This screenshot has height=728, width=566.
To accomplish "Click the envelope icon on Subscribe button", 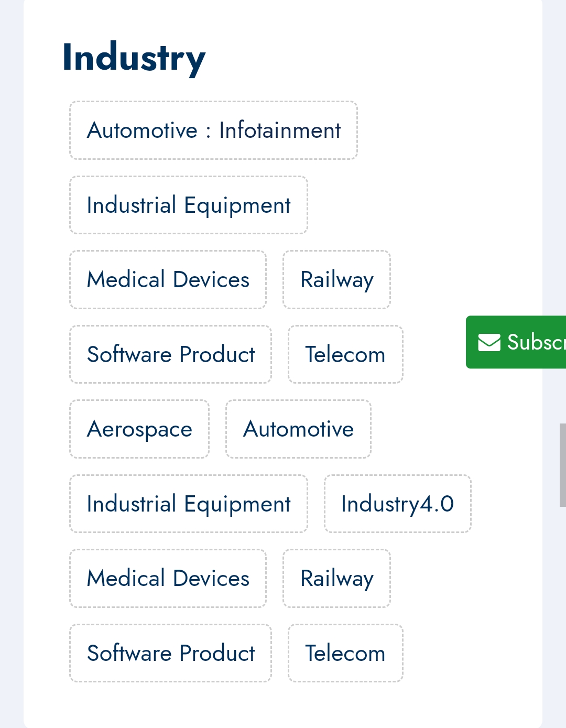I will [489, 342].
